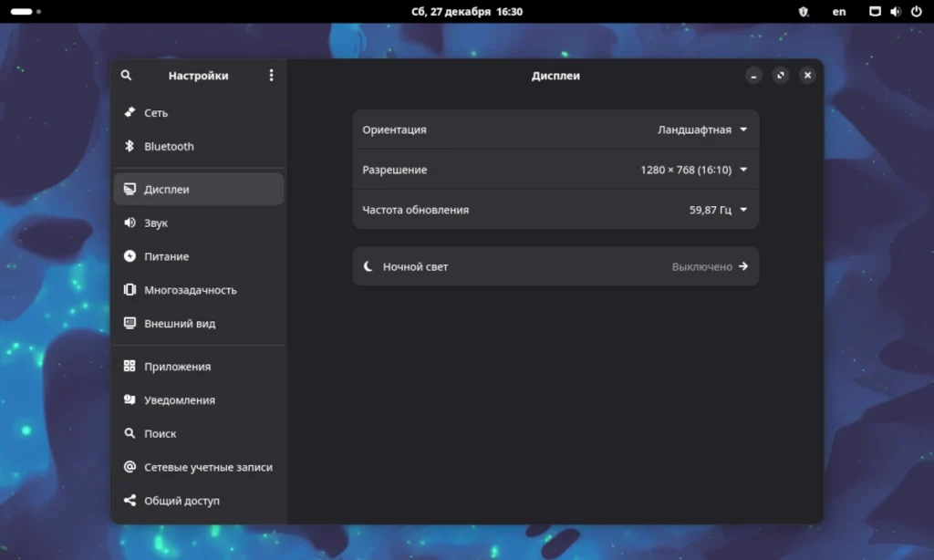The height and width of the screenshot is (560, 934).
Task: Expand the Разрешение dropdown arrow
Action: click(x=743, y=170)
